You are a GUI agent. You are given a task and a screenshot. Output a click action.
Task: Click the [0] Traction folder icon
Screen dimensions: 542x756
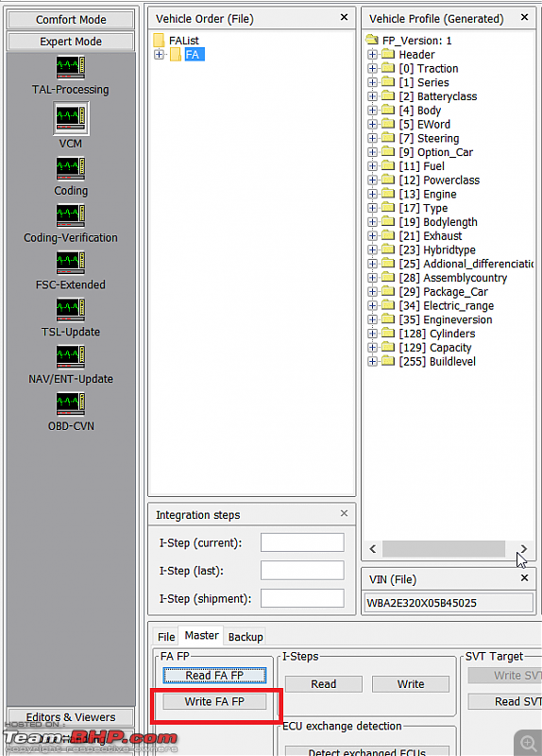point(388,68)
